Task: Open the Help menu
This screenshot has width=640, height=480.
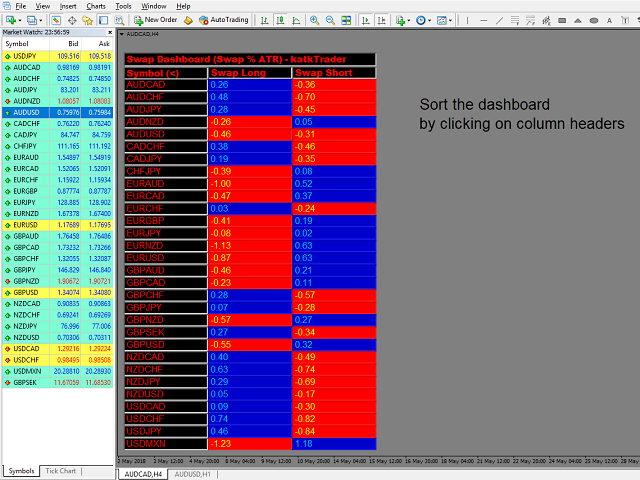Action: tap(183, 6)
